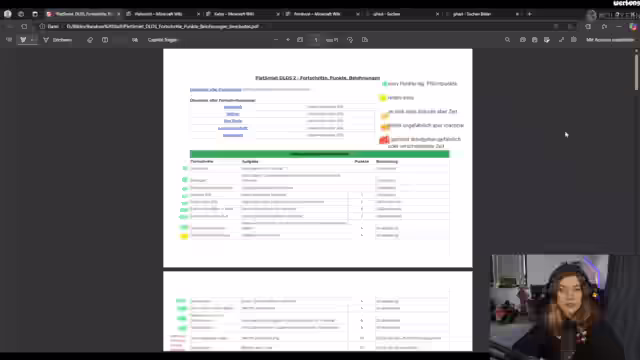Click the Copilot fragen button
The width and height of the screenshot is (640, 360).
tap(163, 40)
